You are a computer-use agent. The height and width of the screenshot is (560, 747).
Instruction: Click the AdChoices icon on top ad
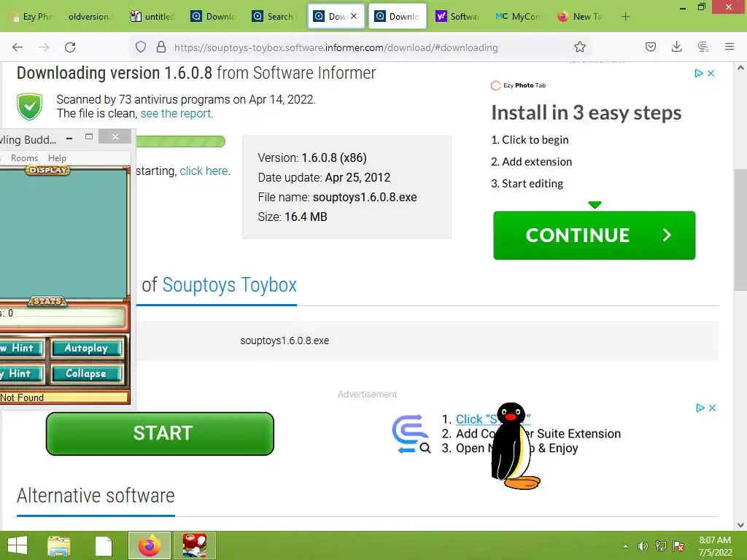pos(698,74)
